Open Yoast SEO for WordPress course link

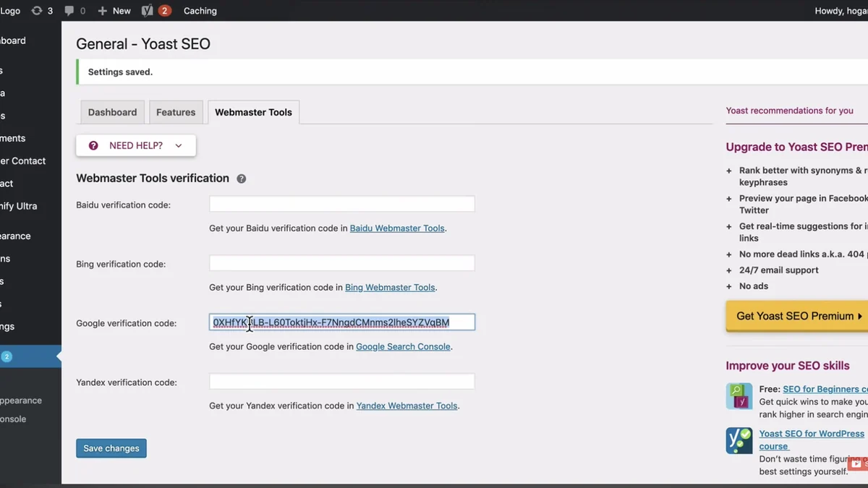click(812, 440)
